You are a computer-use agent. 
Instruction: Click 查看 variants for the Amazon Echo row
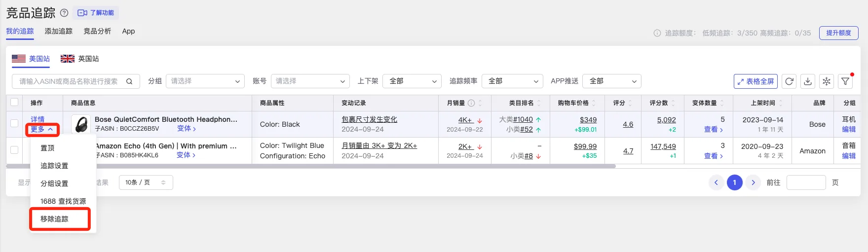click(714, 156)
